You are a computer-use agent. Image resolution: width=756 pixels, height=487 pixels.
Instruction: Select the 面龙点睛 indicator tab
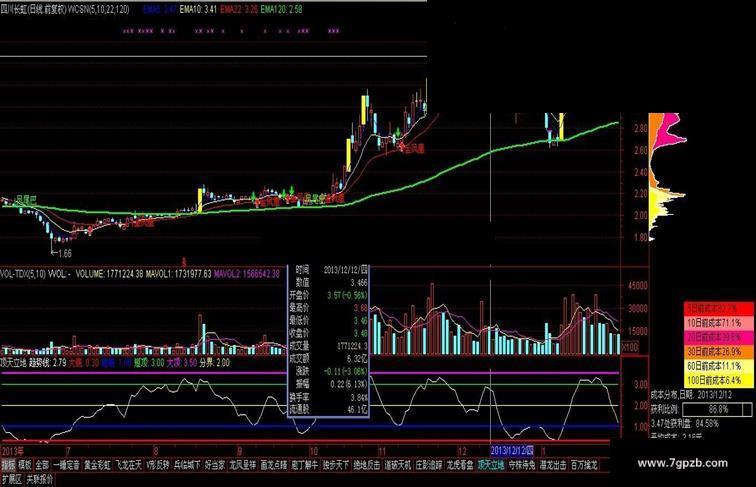274,465
